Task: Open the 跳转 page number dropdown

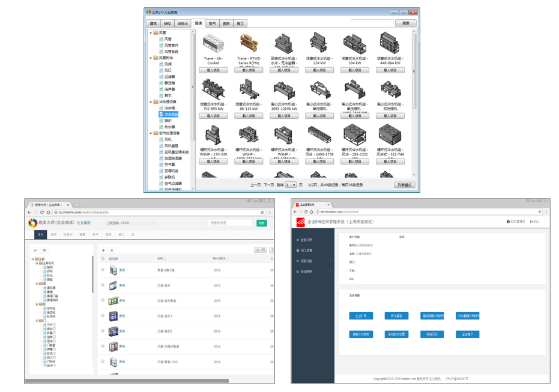Action: [x=291, y=185]
